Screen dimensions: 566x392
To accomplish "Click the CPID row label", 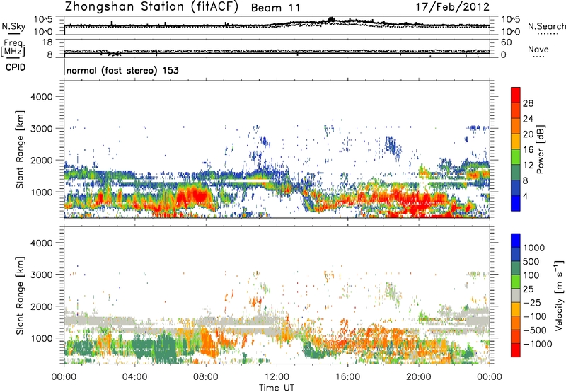I will (16, 67).
